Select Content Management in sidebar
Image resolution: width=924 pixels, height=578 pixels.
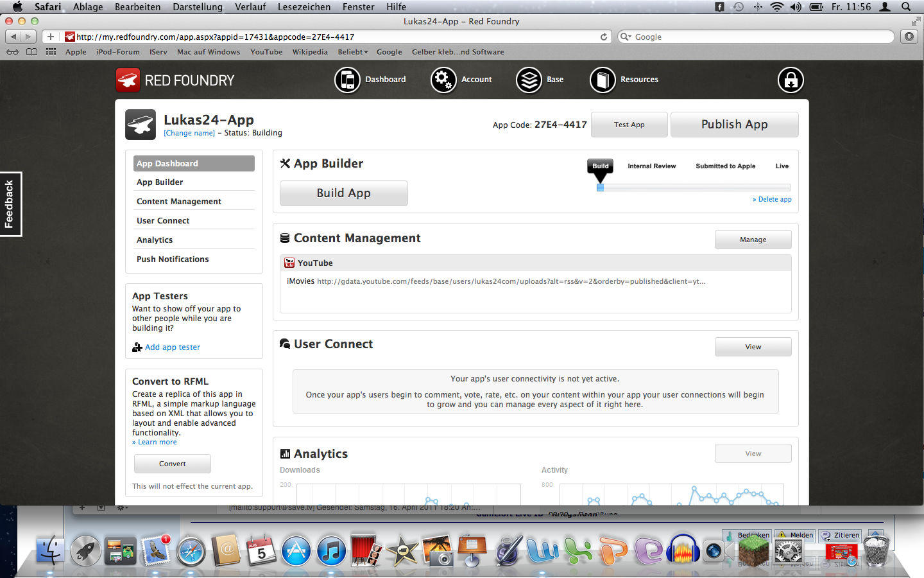tap(178, 202)
